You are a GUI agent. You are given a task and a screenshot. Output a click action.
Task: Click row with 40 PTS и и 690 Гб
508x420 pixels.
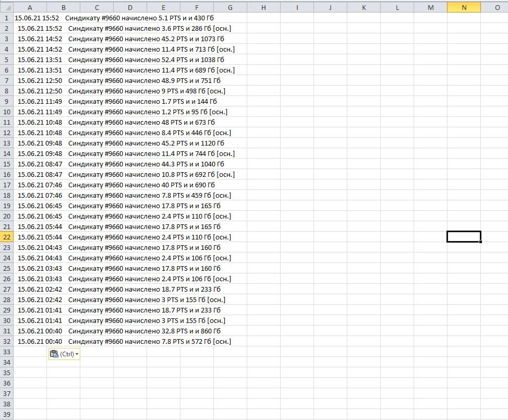(x=116, y=185)
